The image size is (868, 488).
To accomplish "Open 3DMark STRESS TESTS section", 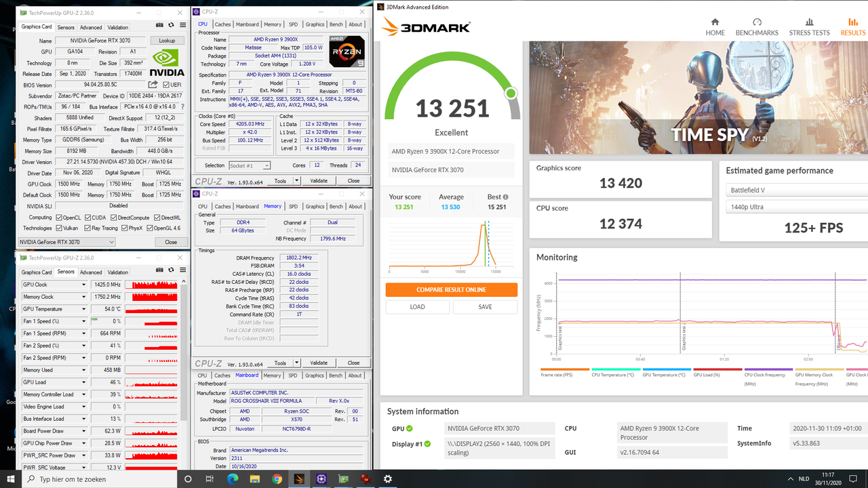I will coord(809,27).
